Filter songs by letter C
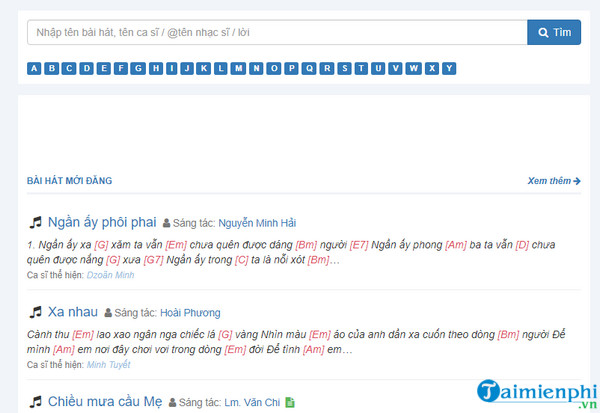This screenshot has width=600, height=413. click(69, 69)
